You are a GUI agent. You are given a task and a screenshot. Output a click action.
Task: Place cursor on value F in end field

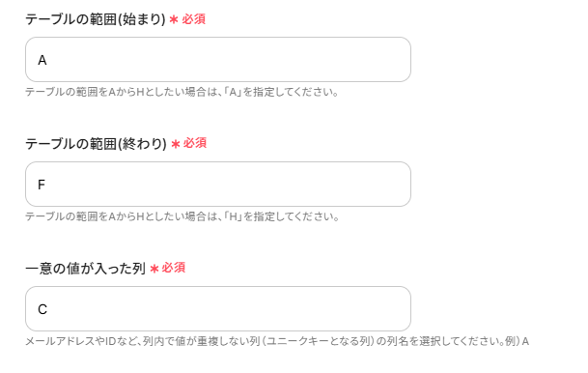[42, 185]
